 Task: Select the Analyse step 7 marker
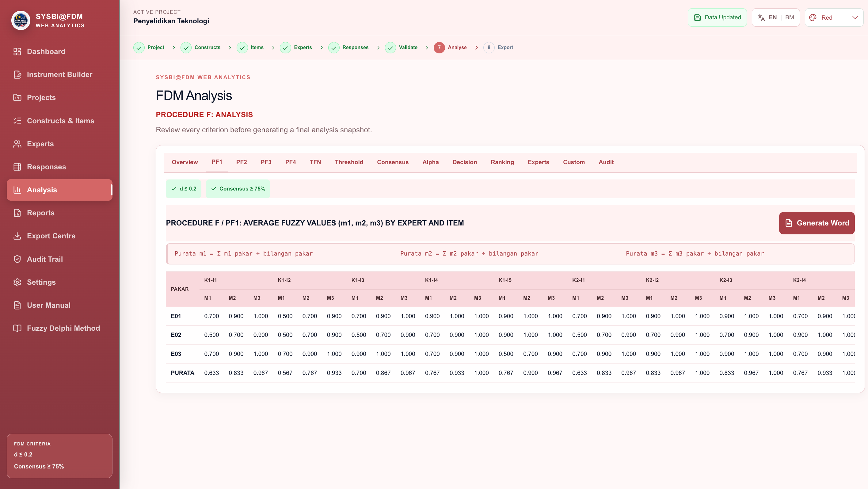coord(439,48)
